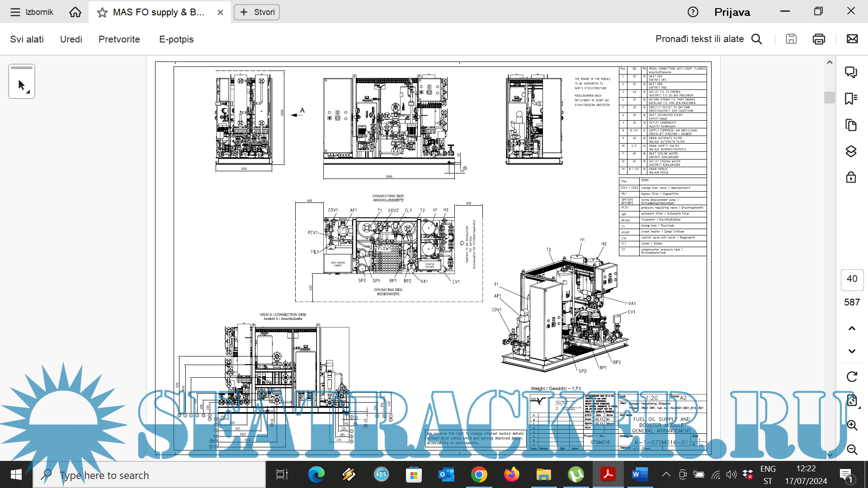
Task: Click the Prijava sign-in link
Action: (732, 12)
